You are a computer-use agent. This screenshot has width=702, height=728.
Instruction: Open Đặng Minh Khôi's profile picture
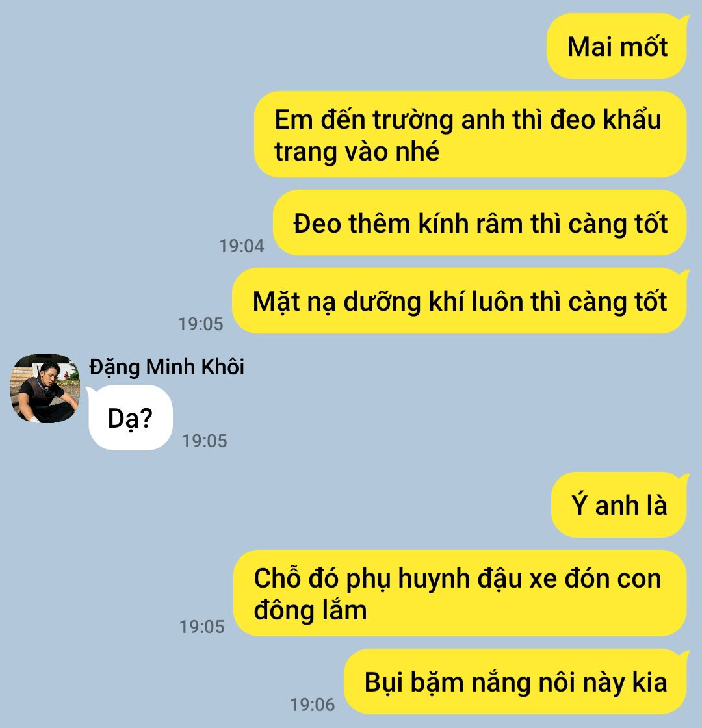45,389
